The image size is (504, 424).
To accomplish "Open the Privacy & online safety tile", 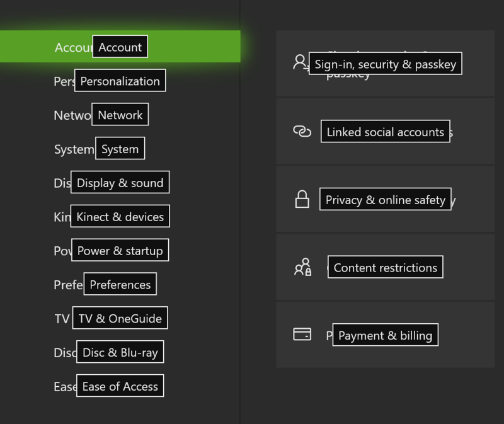I will [x=385, y=199].
